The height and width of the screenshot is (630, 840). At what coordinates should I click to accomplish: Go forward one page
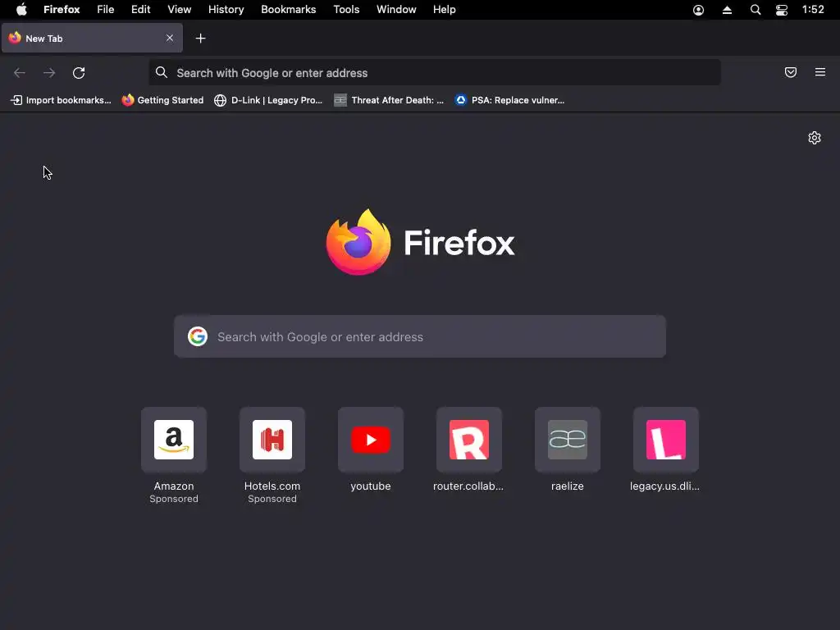(49, 73)
